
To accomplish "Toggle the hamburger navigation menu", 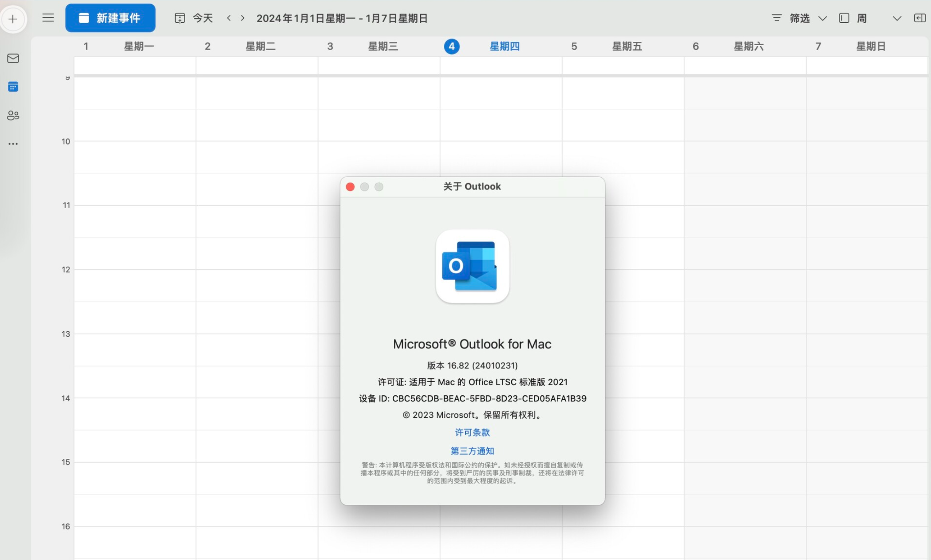I will [48, 18].
